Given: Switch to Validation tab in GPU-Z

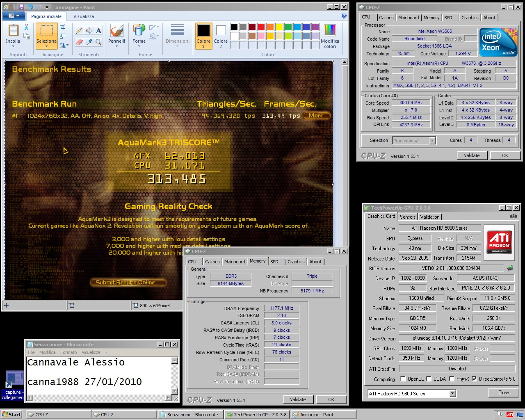Looking at the screenshot, I should pyautogui.click(x=429, y=217).
